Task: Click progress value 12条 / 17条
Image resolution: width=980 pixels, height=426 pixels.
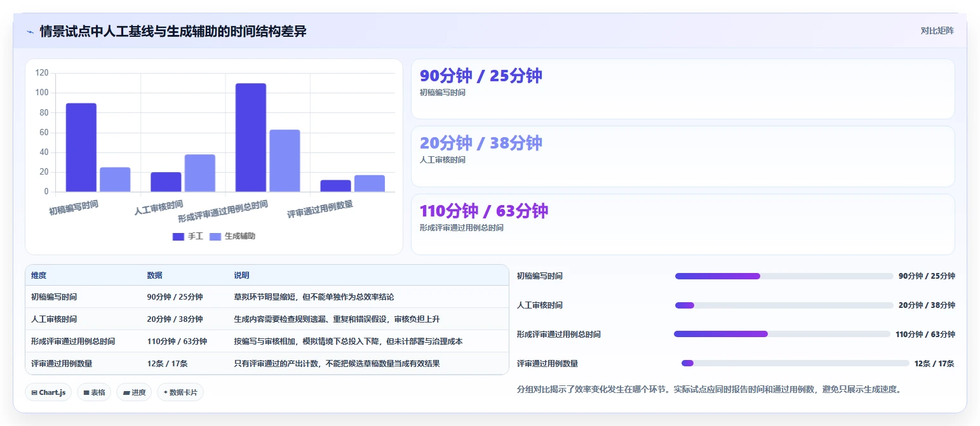Action: tap(934, 364)
